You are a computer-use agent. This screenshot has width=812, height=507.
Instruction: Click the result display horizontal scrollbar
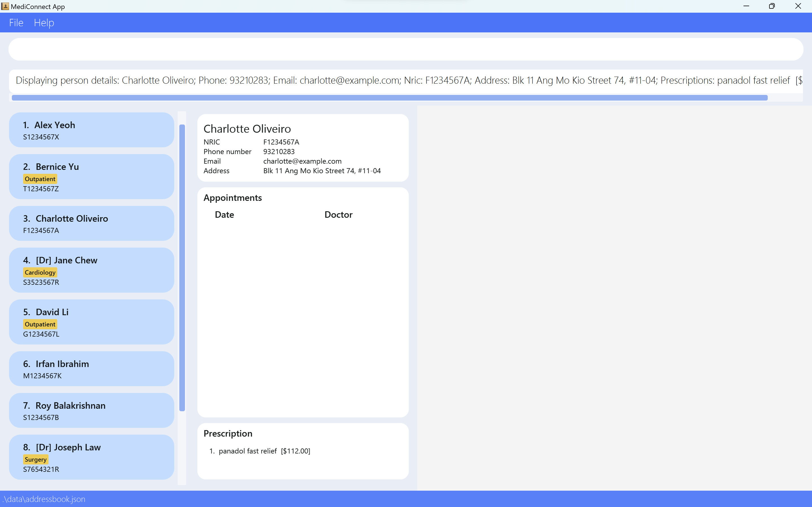pos(389,98)
